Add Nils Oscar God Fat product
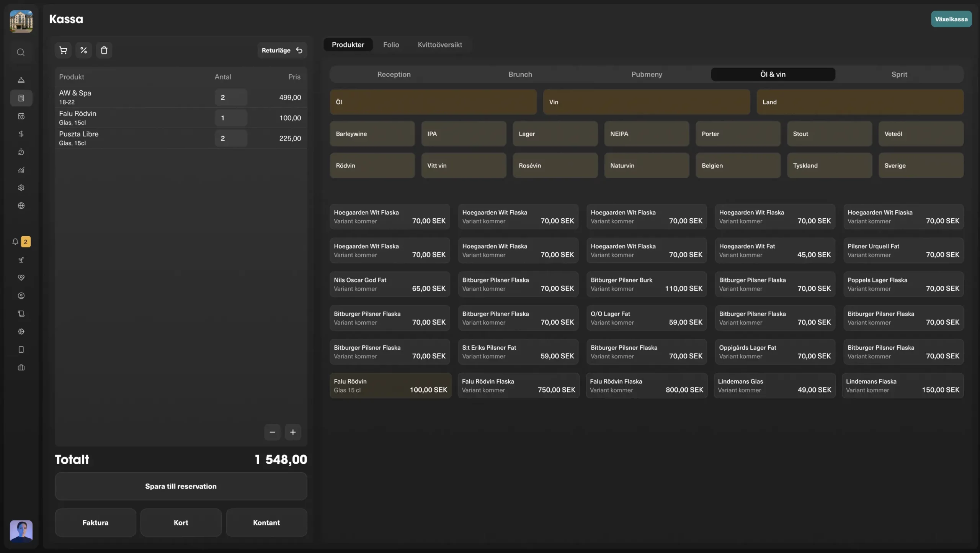Screen dimensions: 980x553 click(389, 284)
